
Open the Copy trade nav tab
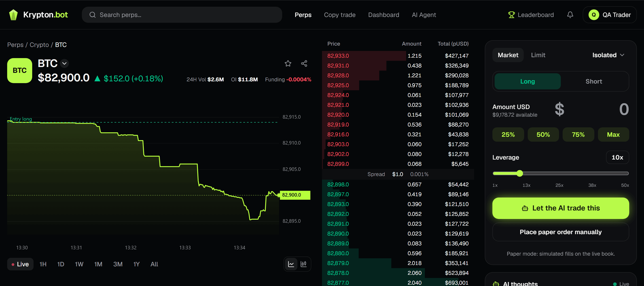coord(339,15)
